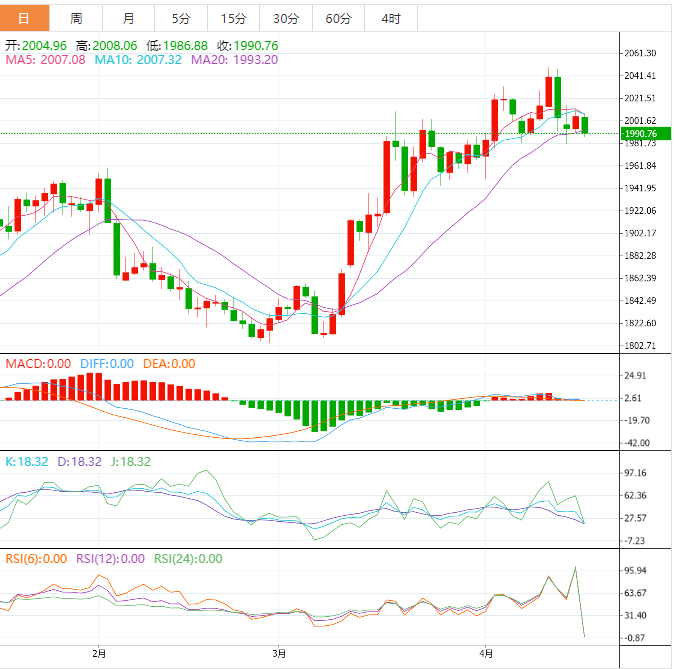The width and height of the screenshot is (674, 669).
Task: Select the 15分 interval tab
Action: pyautogui.click(x=233, y=18)
